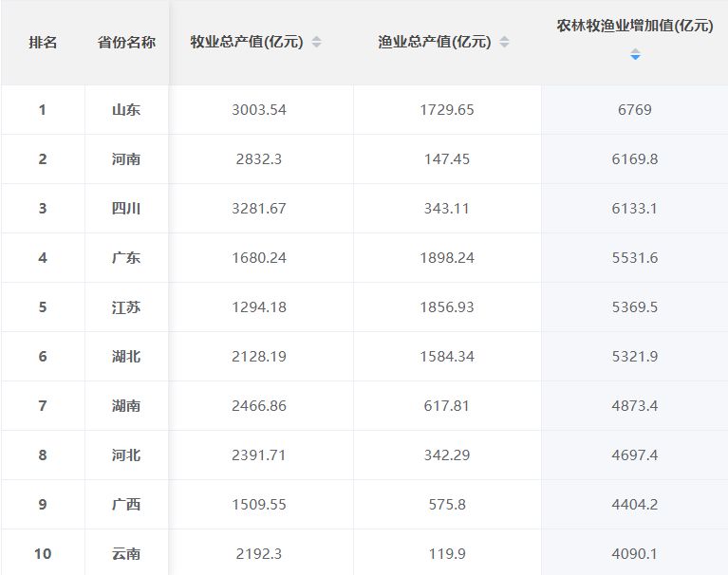Click the 排名 column header
Screen dimensions: 728x575
click(x=43, y=43)
